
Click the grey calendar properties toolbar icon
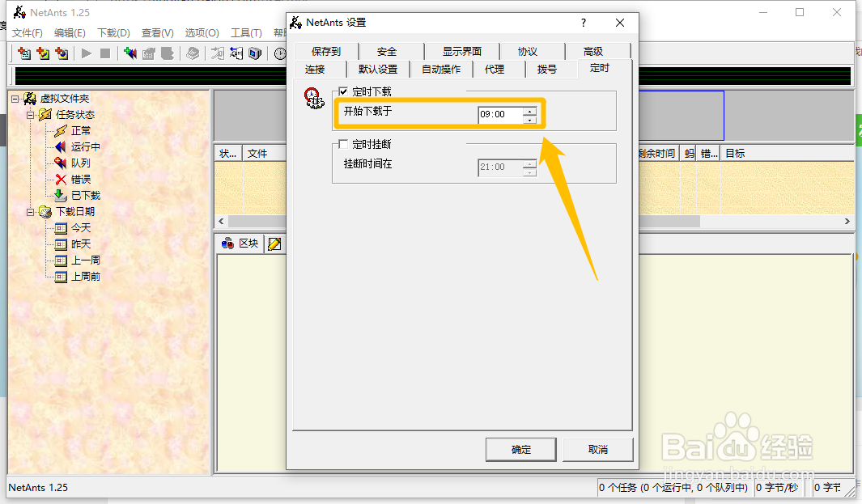(149, 53)
